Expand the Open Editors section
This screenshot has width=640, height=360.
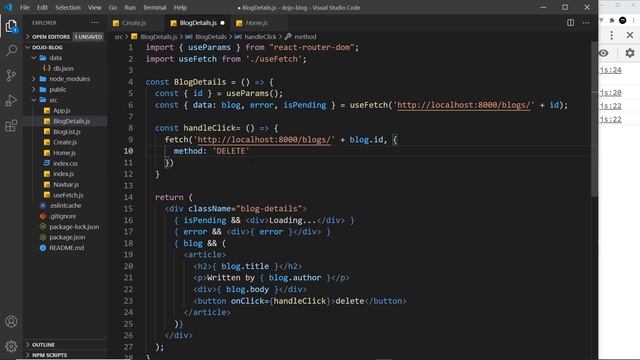tap(65, 37)
